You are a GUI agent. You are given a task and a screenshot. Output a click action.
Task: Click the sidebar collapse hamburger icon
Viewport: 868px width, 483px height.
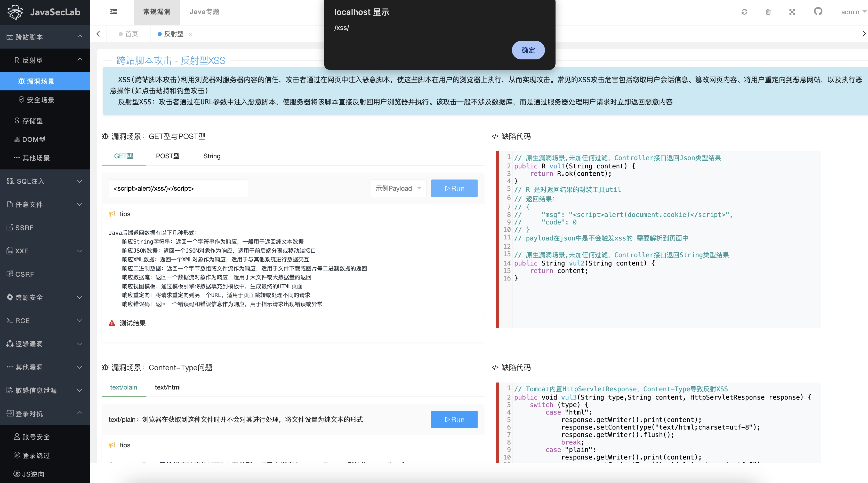[x=114, y=12]
